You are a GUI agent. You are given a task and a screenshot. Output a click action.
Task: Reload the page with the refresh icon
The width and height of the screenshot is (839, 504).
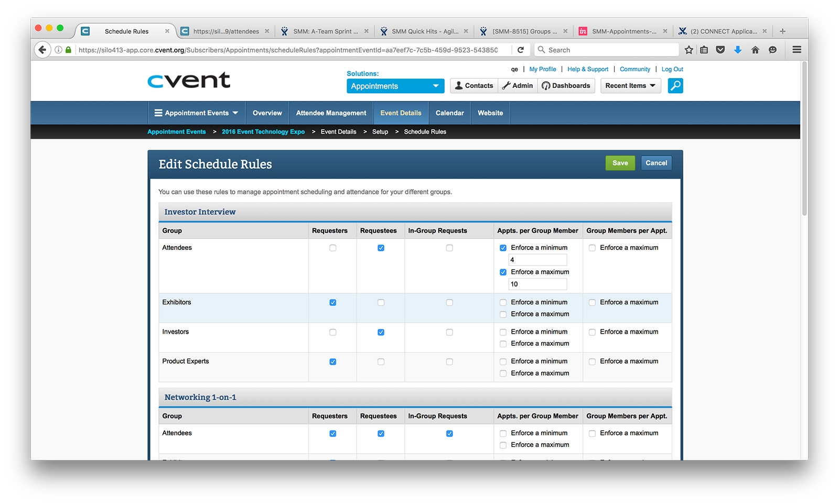click(521, 50)
